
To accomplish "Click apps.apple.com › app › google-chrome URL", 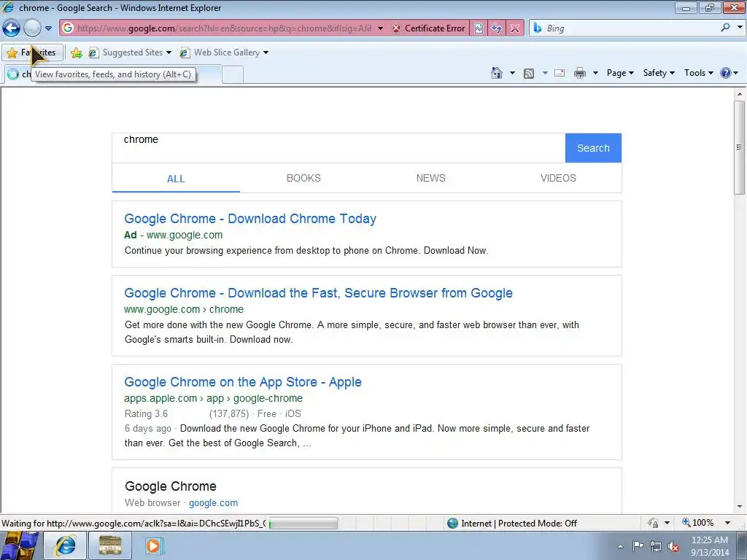I will coord(214,398).
